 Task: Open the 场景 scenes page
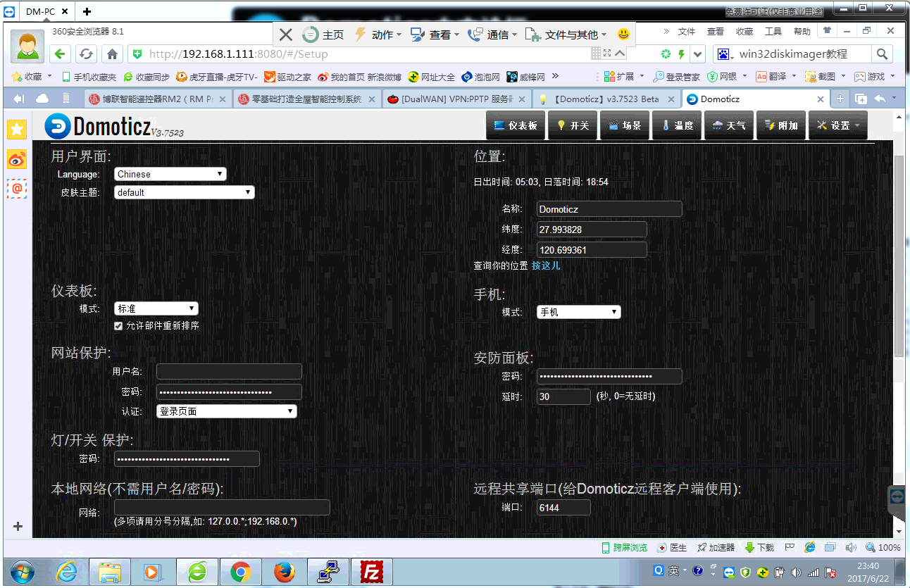pos(624,125)
